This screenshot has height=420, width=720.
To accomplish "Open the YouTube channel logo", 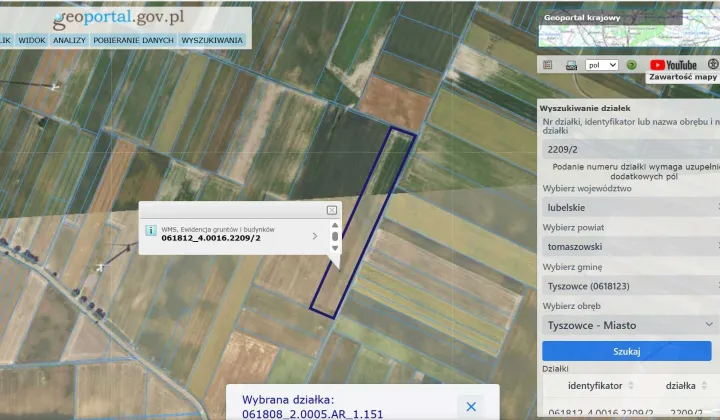I will (673, 65).
